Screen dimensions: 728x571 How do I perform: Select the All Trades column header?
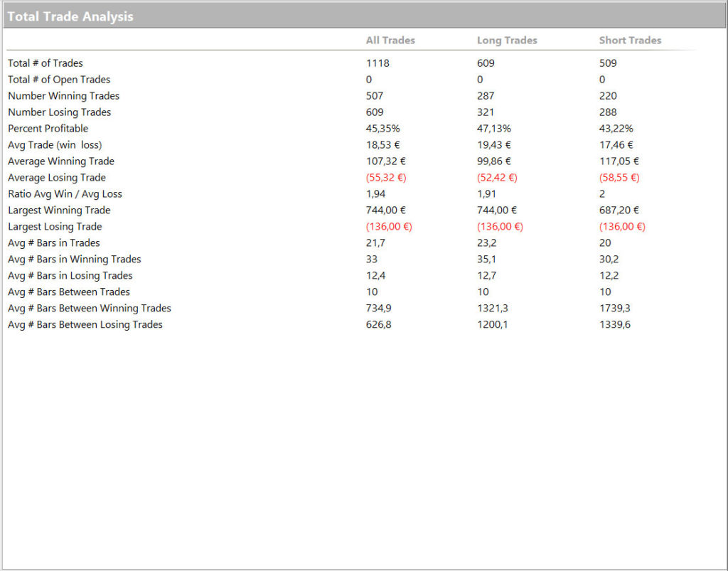(390, 41)
